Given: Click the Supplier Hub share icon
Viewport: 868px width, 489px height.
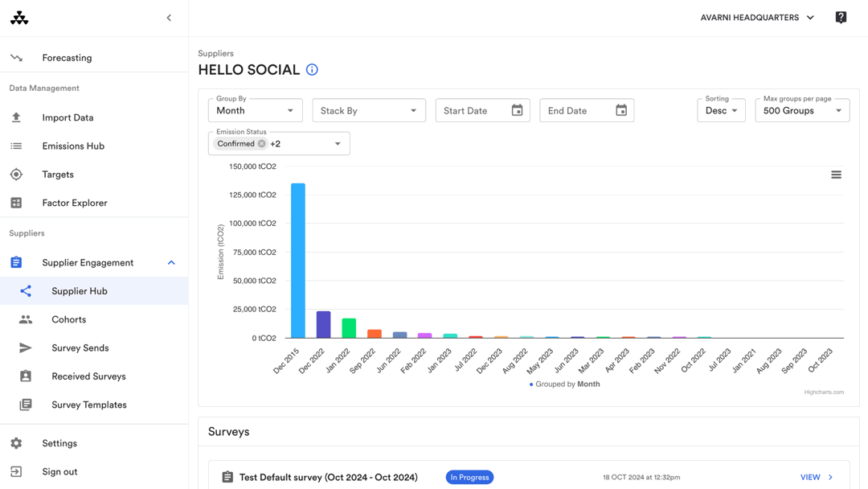Looking at the screenshot, I should tap(26, 290).
